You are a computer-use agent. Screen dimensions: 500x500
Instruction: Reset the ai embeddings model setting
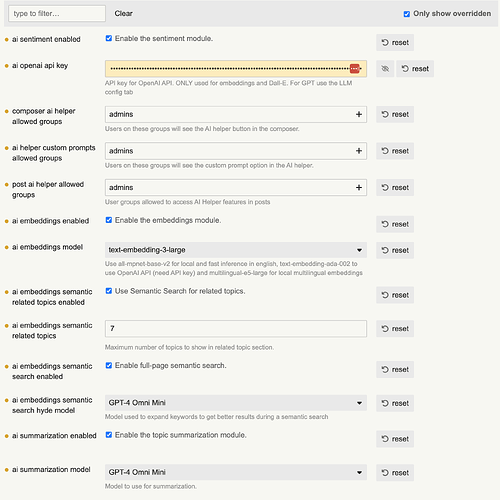point(395,250)
